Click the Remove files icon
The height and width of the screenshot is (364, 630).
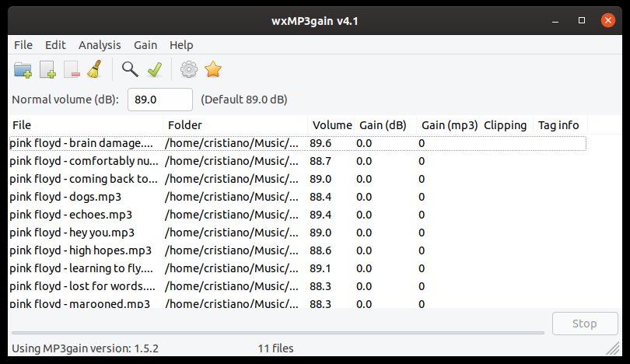[x=72, y=70]
